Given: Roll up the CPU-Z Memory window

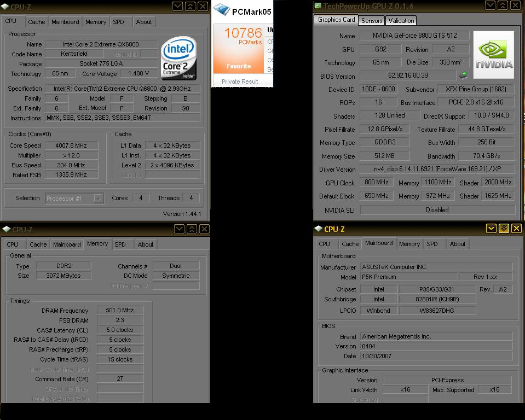Looking at the screenshot, I should (192, 229).
